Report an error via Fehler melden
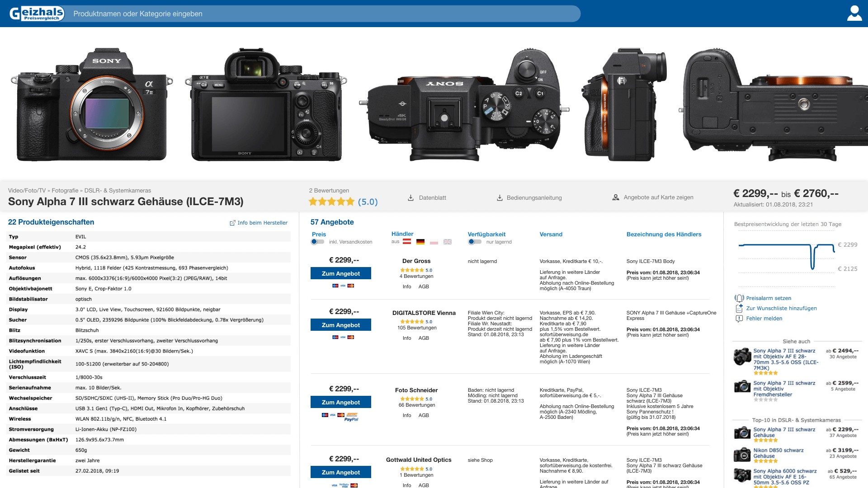The image size is (868, 488). [764, 319]
